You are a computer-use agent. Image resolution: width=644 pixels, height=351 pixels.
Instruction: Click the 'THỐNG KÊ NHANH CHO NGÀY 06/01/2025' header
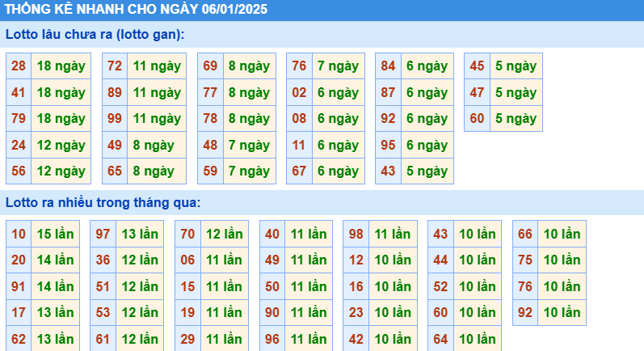click(x=136, y=10)
